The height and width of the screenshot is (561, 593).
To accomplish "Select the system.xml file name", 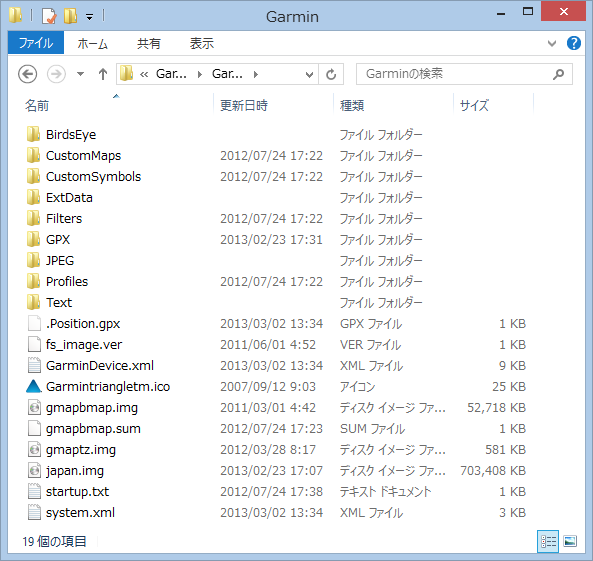I will (x=80, y=513).
